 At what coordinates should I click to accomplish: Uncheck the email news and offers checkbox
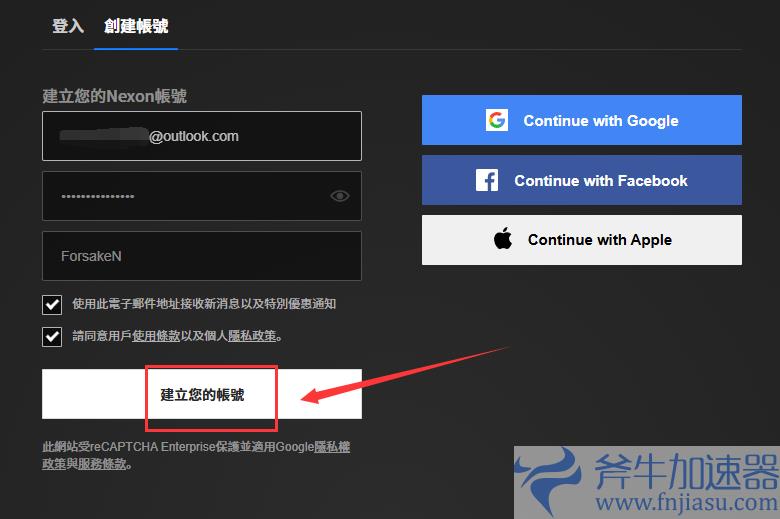(52, 305)
